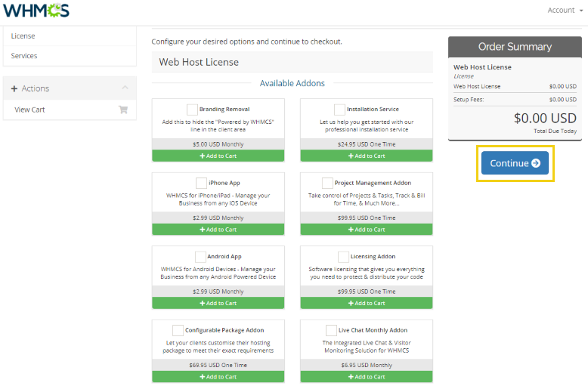Screen dimensions: 588x386
Task: Add Android App to cart
Action: 218,303
